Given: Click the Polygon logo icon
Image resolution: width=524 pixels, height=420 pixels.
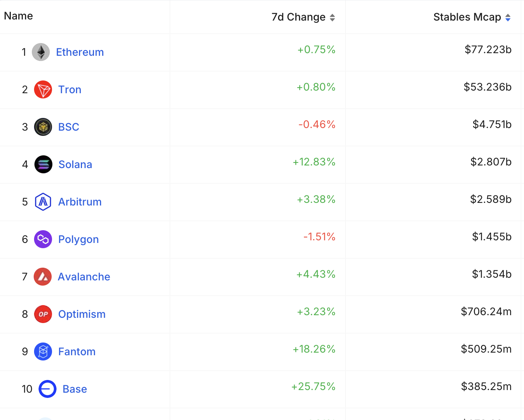Looking at the screenshot, I should coord(43,239).
